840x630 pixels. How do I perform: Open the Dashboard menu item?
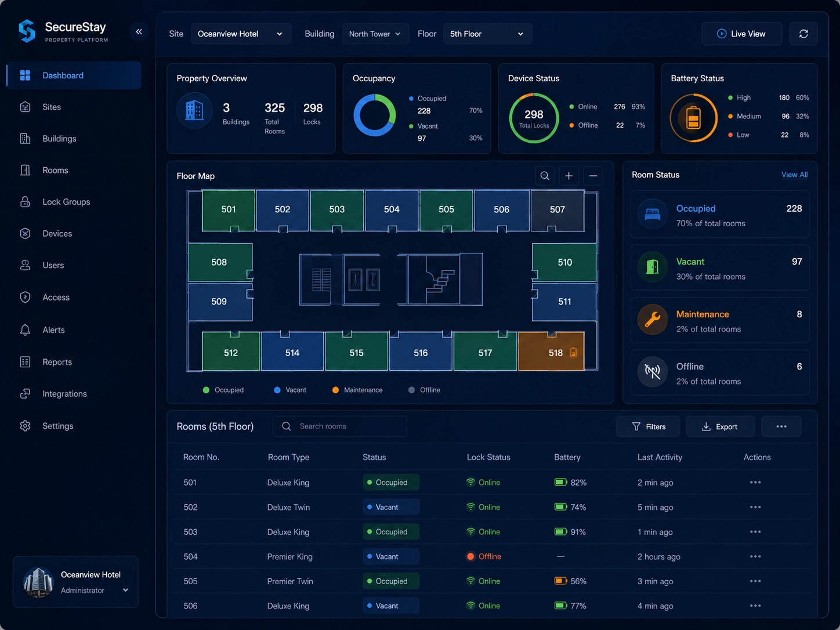(74, 75)
